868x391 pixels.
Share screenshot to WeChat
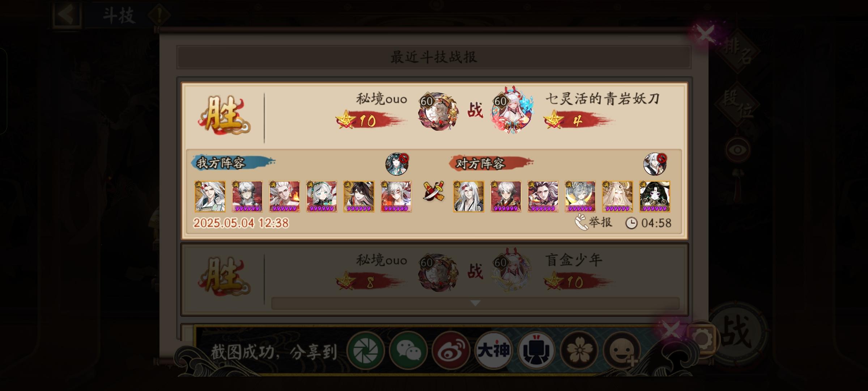point(408,350)
